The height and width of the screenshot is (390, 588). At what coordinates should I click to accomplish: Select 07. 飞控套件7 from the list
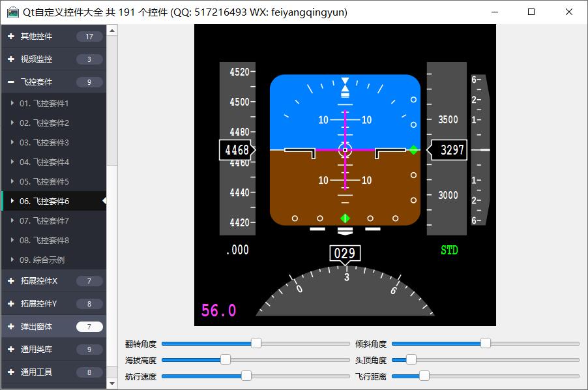tap(44, 221)
